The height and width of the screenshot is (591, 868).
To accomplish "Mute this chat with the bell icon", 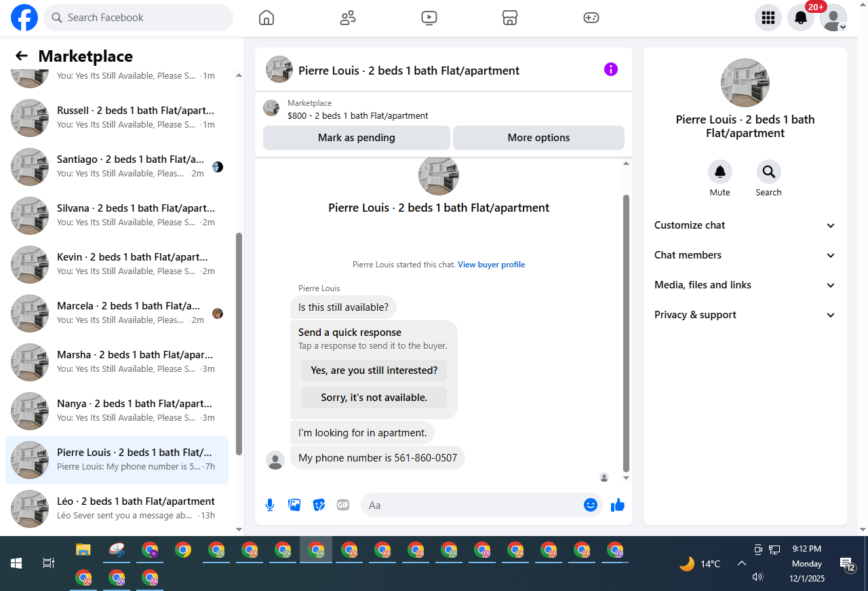I will [x=720, y=172].
